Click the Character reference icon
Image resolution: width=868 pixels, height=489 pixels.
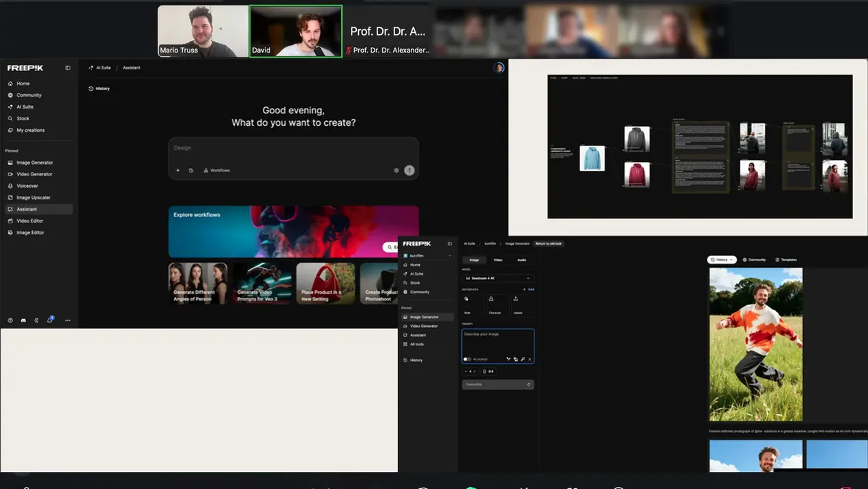[491, 300]
